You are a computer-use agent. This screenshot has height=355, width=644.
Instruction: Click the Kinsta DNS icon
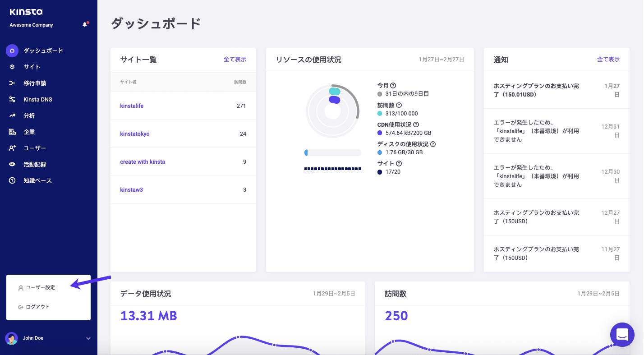point(12,99)
